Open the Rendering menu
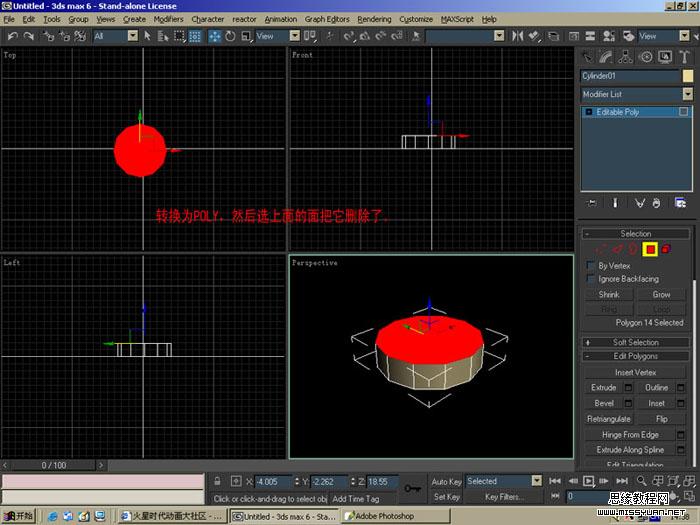This screenshot has height=525, width=700. (x=374, y=19)
